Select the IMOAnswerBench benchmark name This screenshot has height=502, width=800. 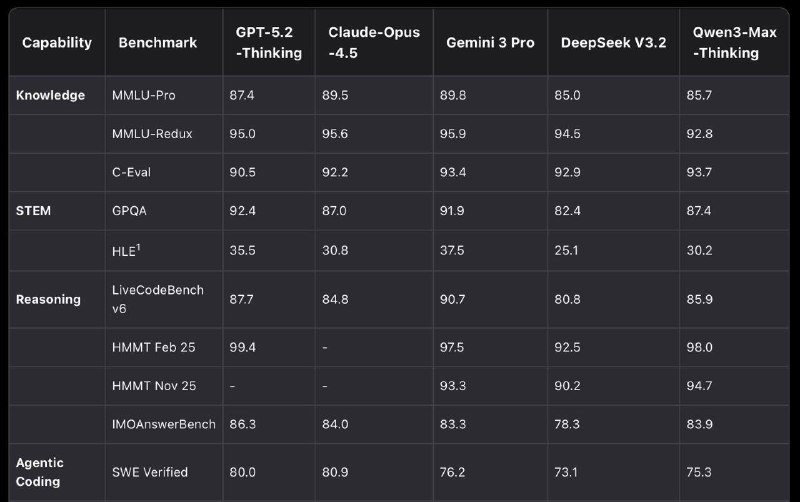tap(164, 424)
